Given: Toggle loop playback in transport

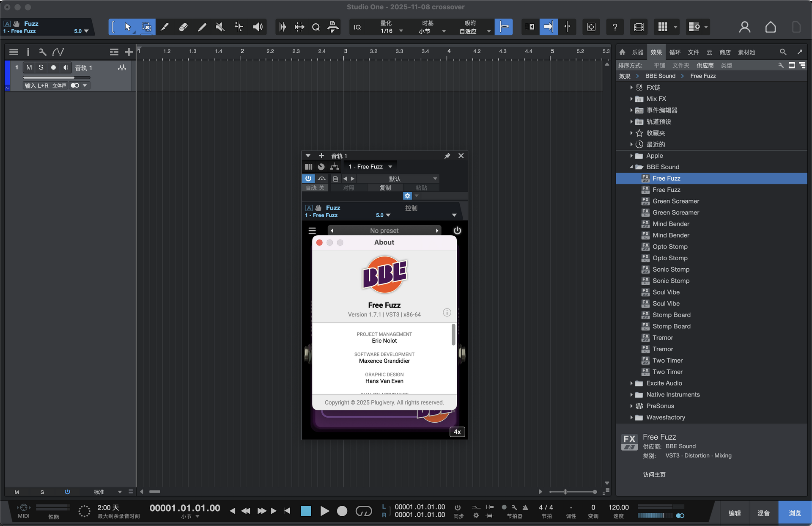Looking at the screenshot, I should click(x=364, y=511).
